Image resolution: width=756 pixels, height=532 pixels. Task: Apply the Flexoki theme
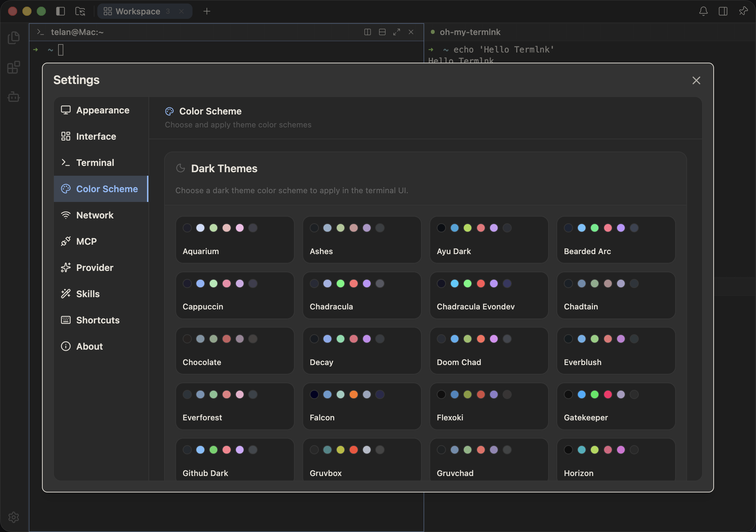(x=489, y=406)
